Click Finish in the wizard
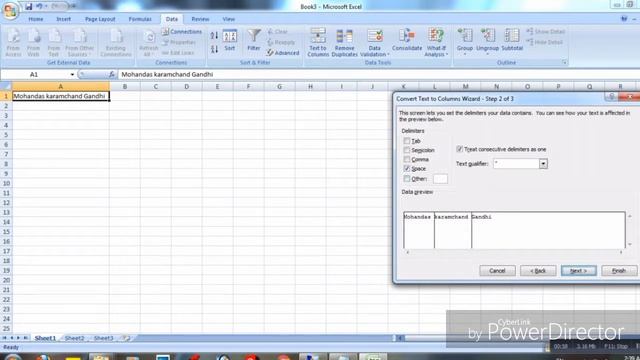640x360 pixels. click(619, 271)
